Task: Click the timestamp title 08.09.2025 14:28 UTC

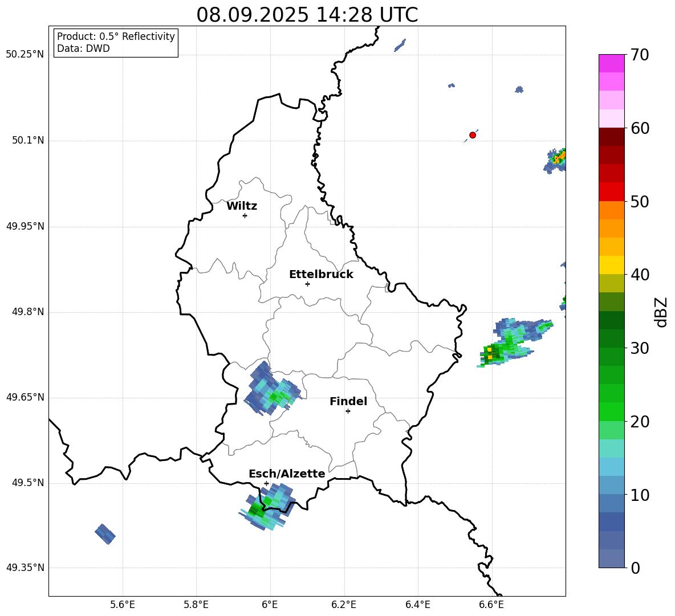Action: point(307,15)
